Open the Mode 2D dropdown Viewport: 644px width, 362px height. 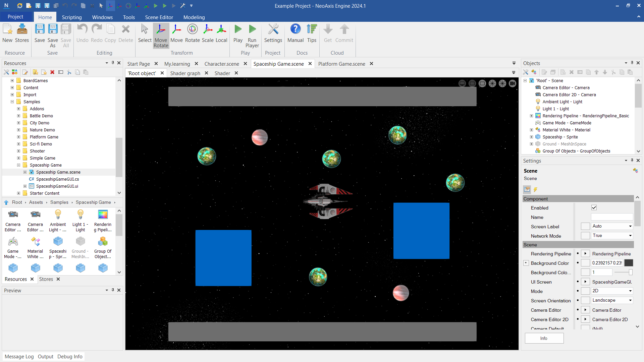pyautogui.click(x=612, y=291)
